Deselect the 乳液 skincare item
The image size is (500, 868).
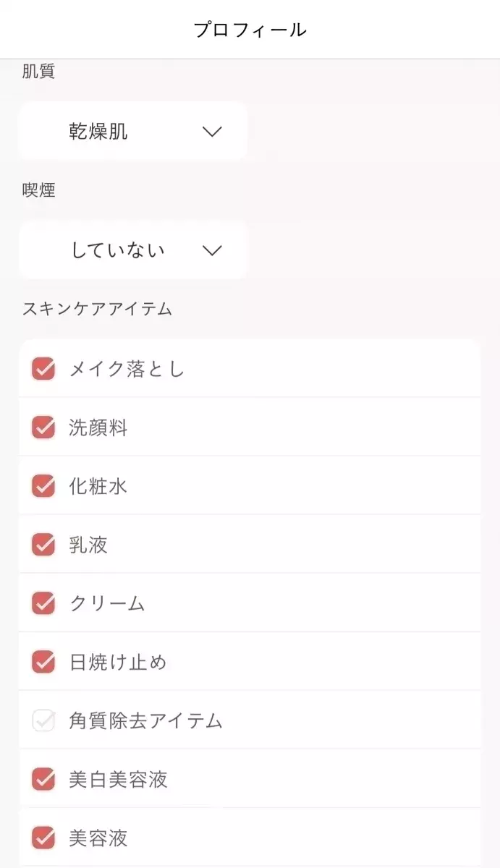tap(43, 545)
